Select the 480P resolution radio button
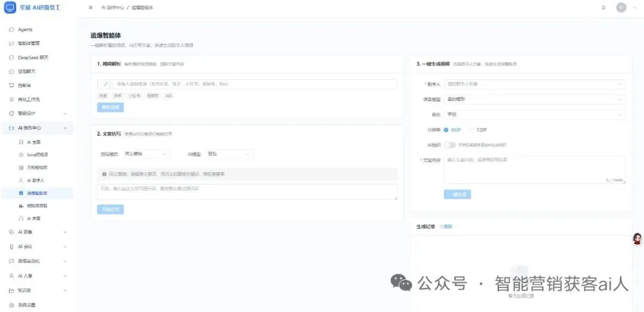Image resolution: width=644 pixels, height=312 pixels. (446, 130)
